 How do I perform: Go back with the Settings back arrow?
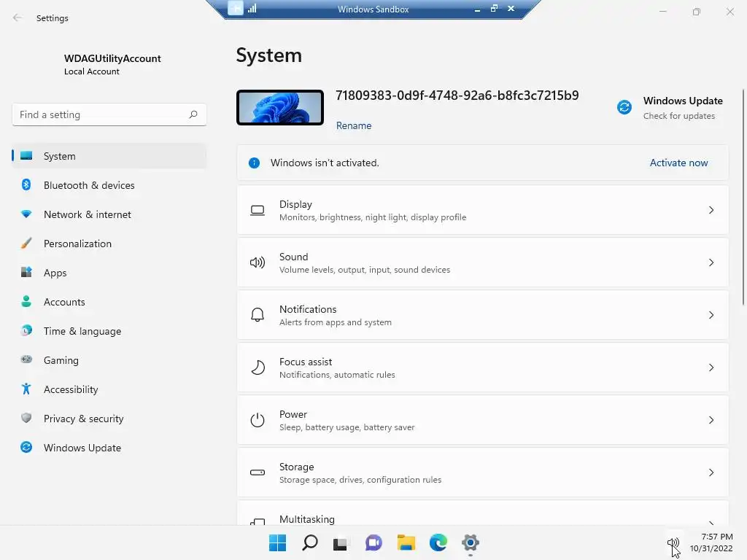[18, 17]
